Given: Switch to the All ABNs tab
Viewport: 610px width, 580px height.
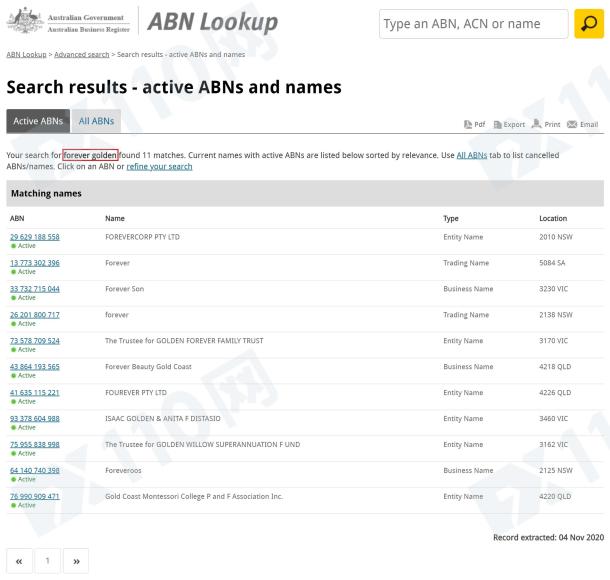Looking at the screenshot, I should pos(96,121).
